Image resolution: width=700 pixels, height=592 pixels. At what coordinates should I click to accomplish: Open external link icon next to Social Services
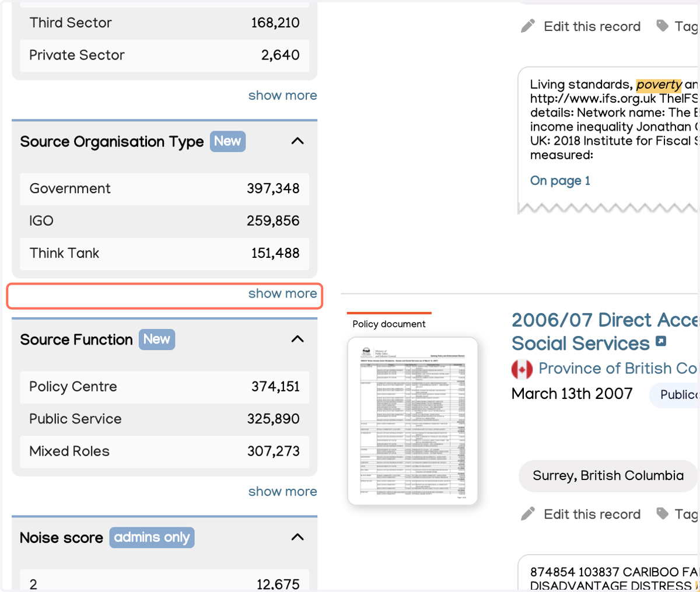pos(661,341)
